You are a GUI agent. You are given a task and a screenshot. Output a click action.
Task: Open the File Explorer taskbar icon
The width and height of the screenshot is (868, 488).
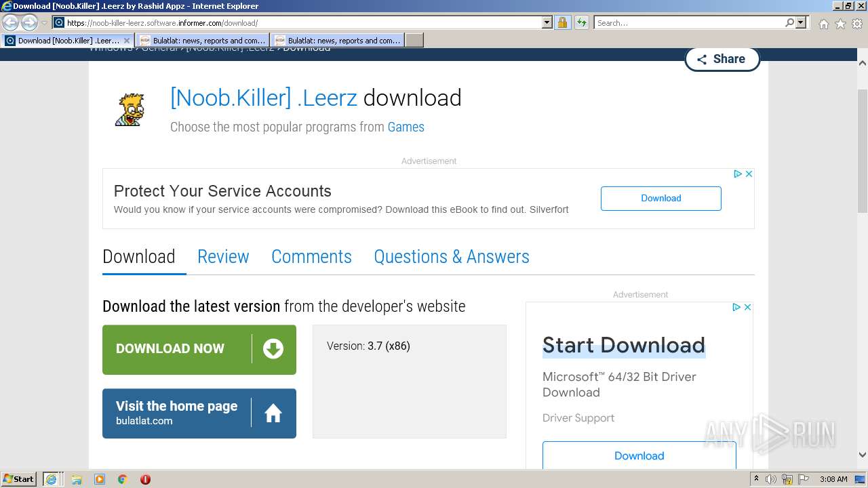click(x=77, y=479)
